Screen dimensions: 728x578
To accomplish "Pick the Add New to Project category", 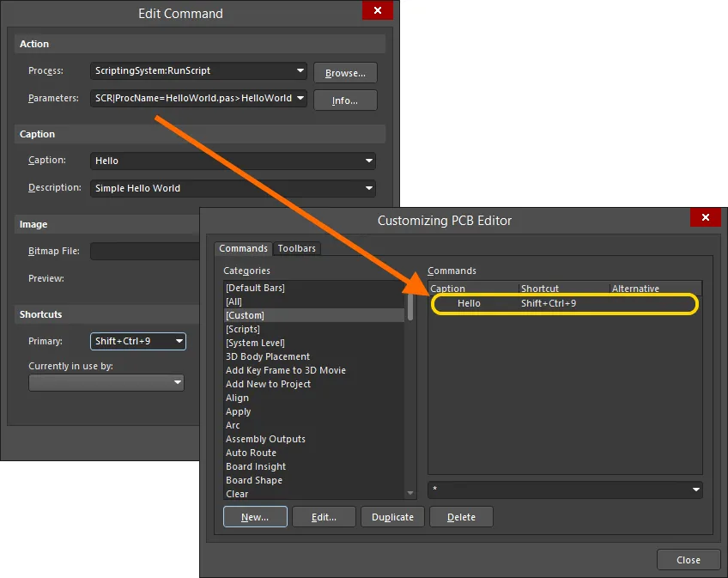I will (314, 384).
